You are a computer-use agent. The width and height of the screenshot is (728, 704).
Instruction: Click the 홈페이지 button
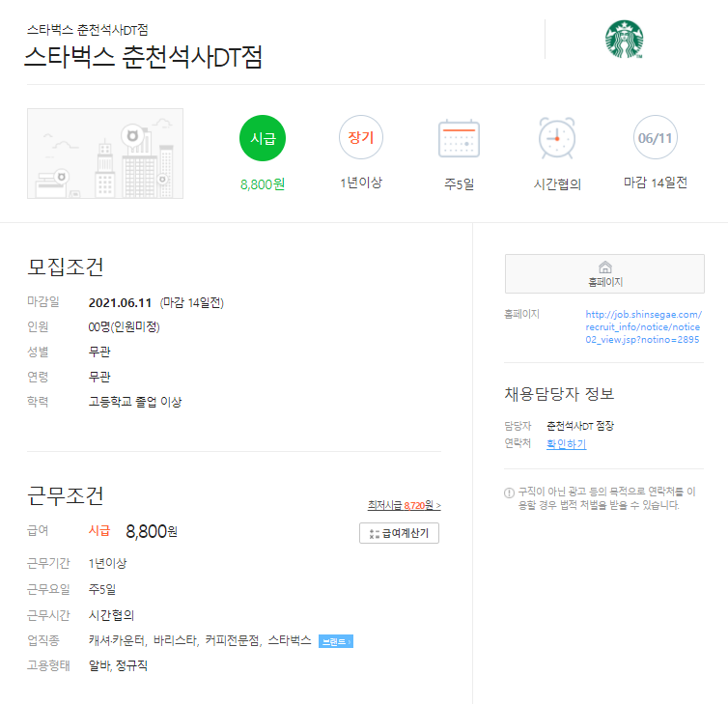click(x=604, y=273)
